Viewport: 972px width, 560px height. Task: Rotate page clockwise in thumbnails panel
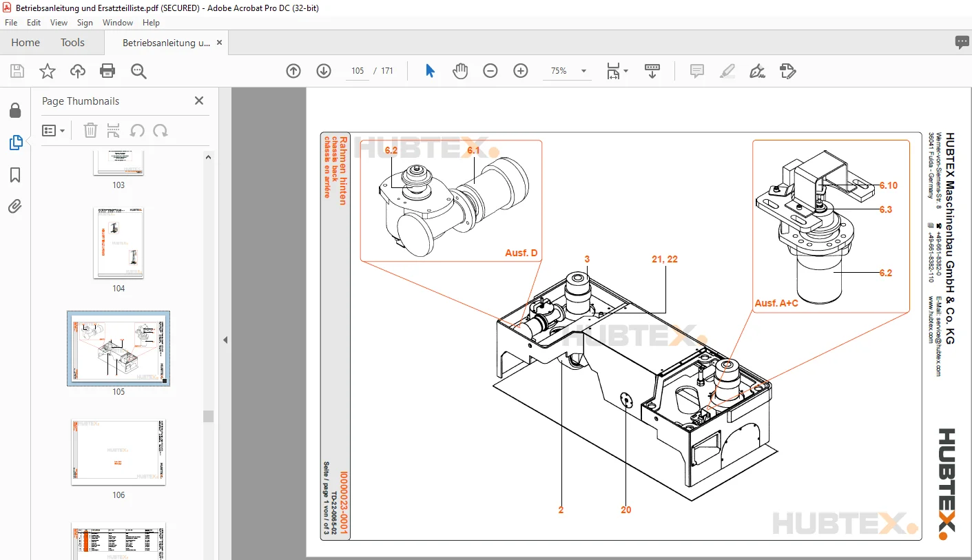(x=161, y=130)
